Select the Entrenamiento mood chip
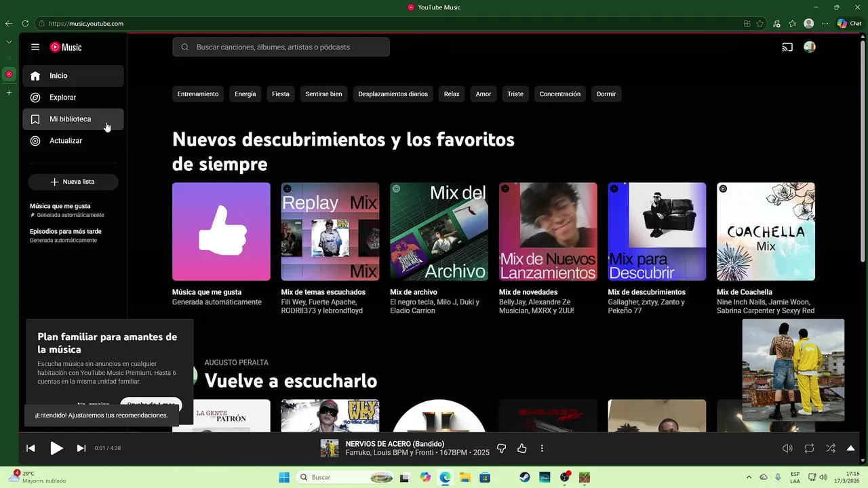 (x=198, y=94)
